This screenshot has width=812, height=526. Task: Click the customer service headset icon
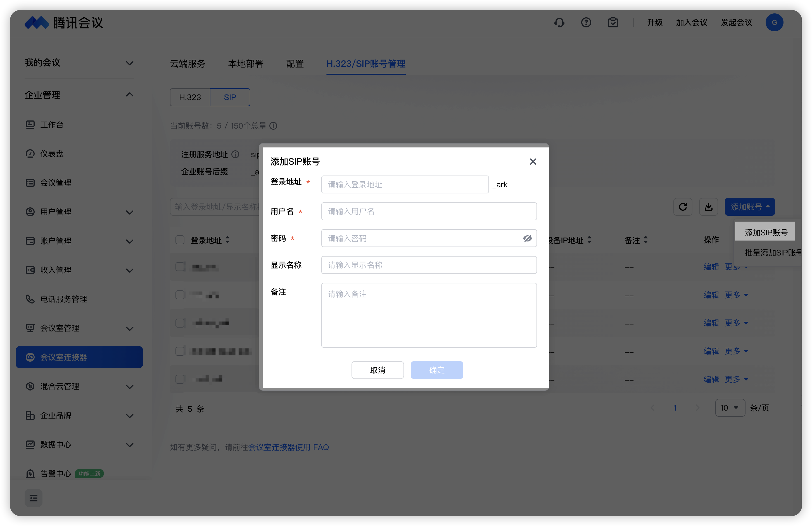click(559, 23)
